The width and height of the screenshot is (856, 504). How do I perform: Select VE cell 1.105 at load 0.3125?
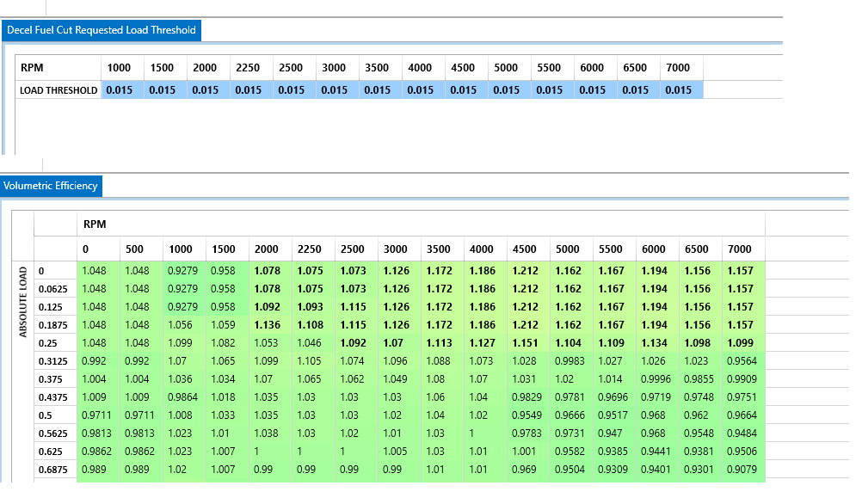[x=313, y=361]
